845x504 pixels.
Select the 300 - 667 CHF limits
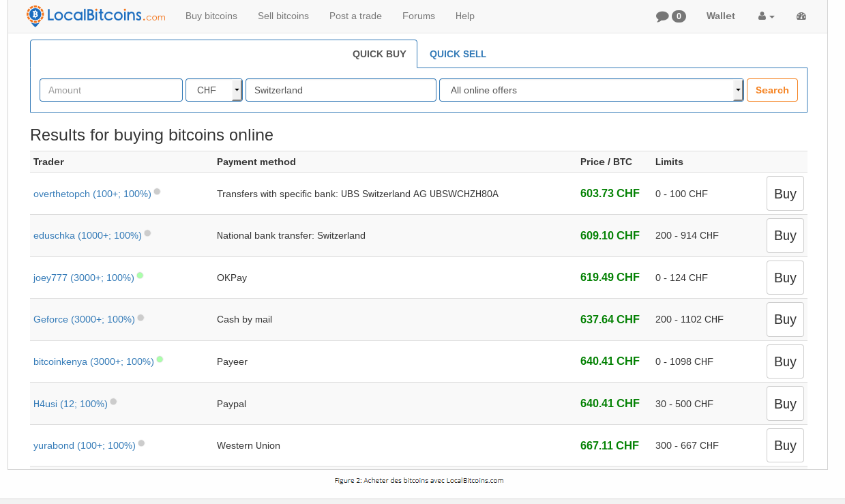[687, 445]
